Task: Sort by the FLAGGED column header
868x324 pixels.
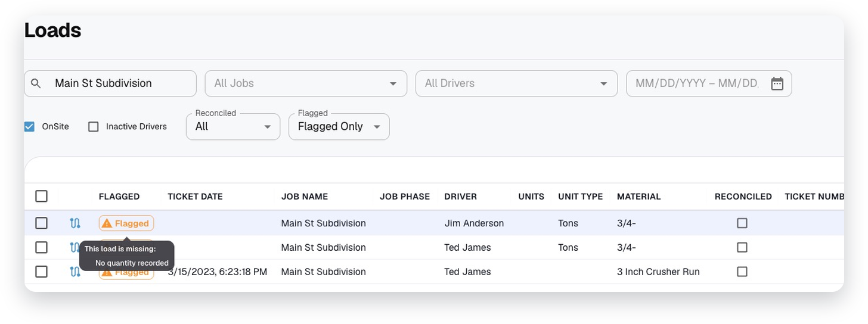Action: [x=119, y=197]
